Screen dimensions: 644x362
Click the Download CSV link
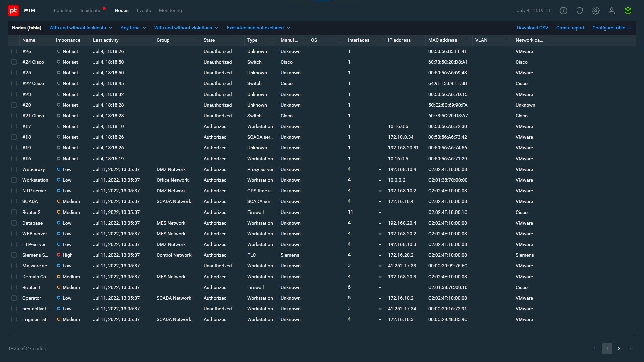(x=533, y=28)
